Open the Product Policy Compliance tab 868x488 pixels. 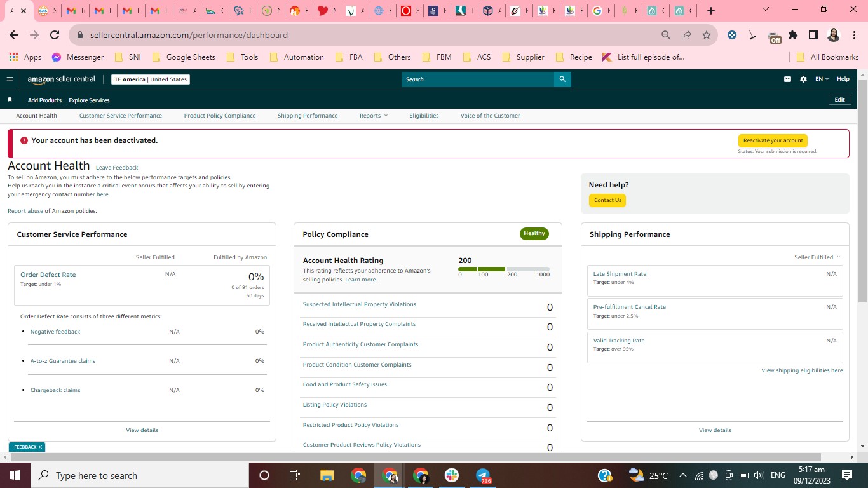pos(220,116)
